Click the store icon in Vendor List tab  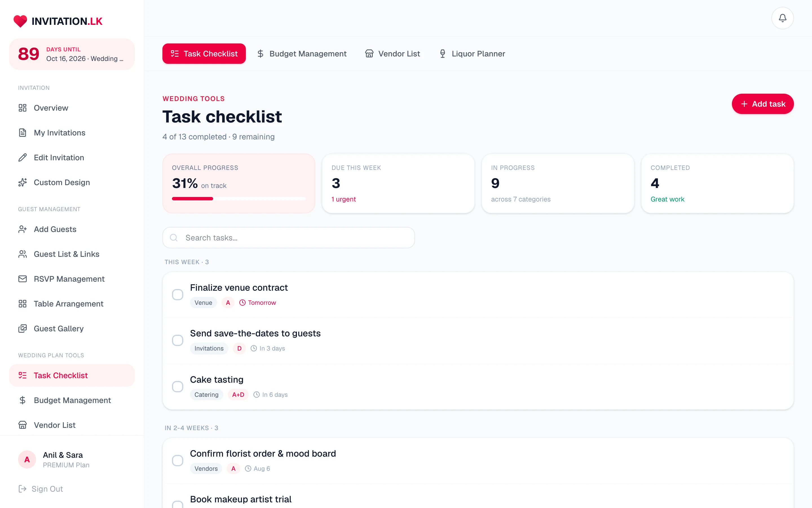[x=369, y=54]
